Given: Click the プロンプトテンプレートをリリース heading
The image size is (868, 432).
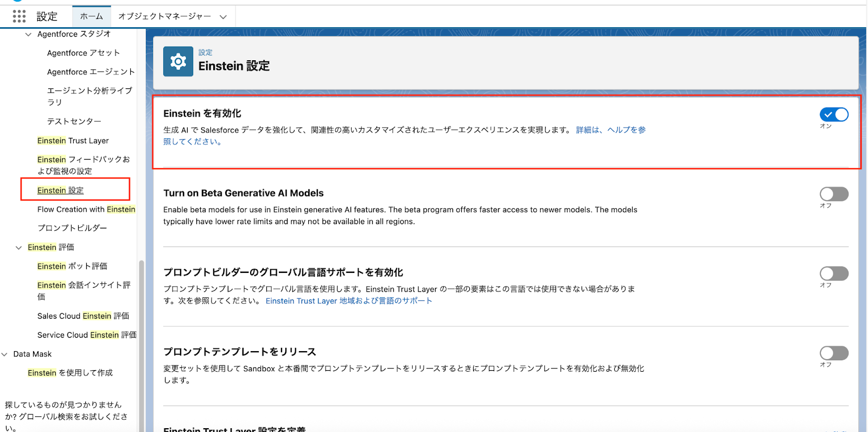Looking at the screenshot, I should 240,352.
